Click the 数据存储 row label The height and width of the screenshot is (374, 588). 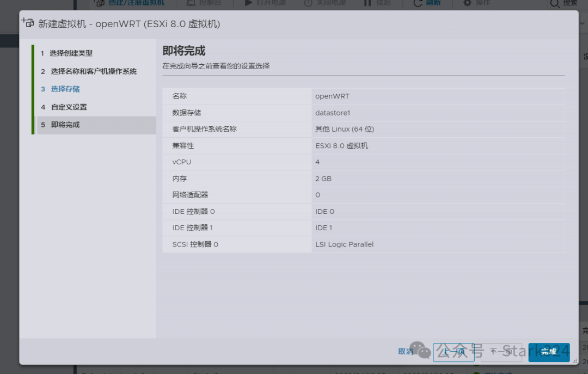(186, 113)
